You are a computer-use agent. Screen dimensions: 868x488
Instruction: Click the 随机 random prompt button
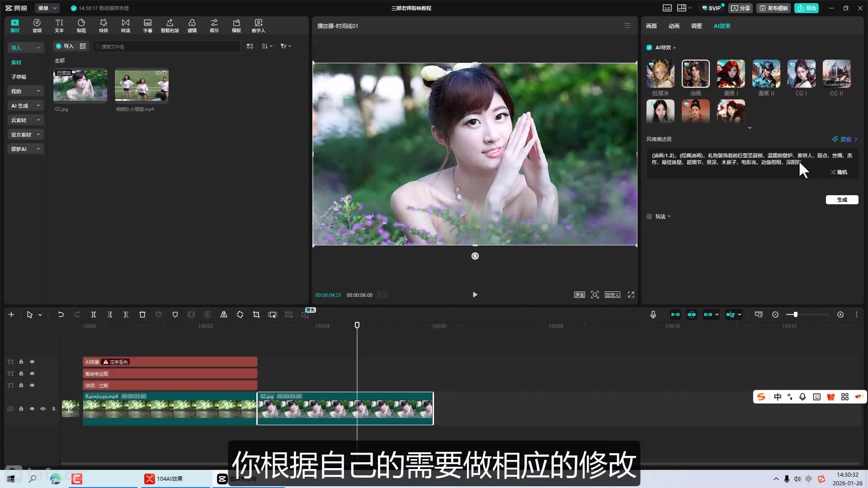[x=839, y=172]
